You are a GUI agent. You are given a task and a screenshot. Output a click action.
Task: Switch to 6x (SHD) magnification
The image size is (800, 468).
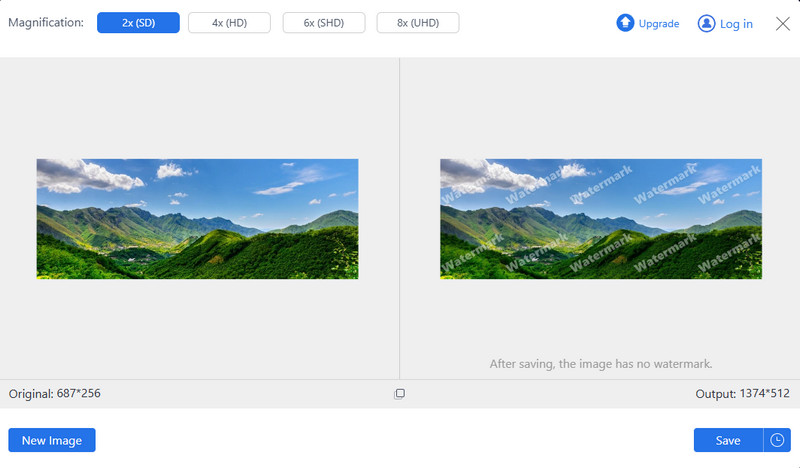[x=324, y=23]
